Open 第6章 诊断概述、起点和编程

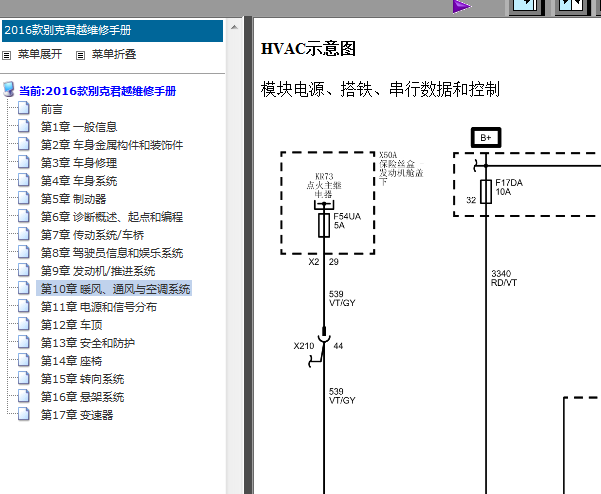[x=112, y=217]
